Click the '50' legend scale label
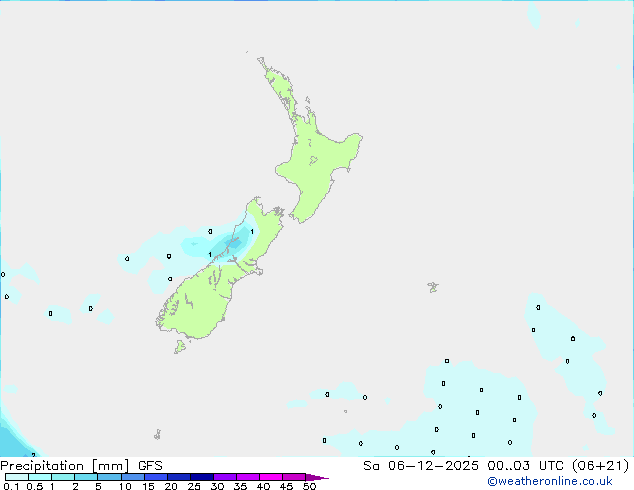This screenshot has width=634, height=490. click(309, 486)
